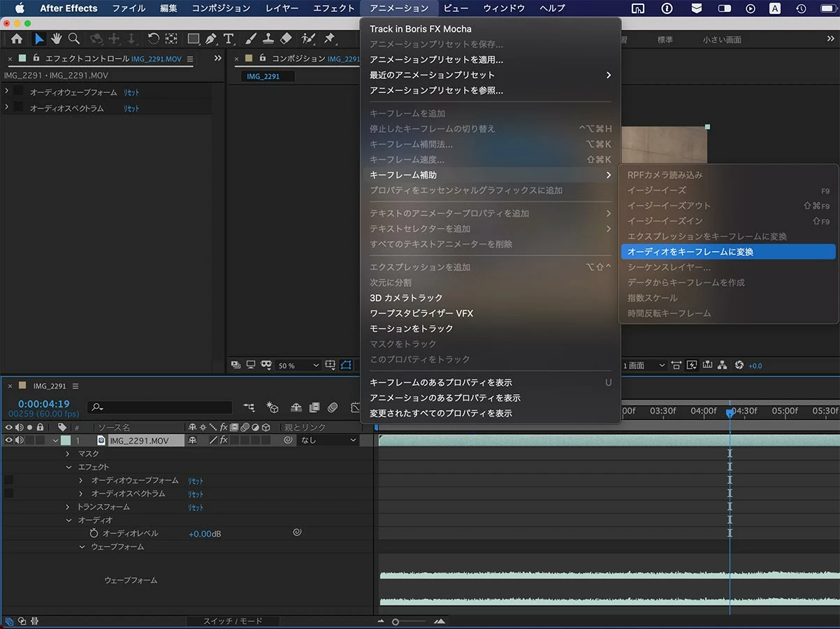The height and width of the screenshot is (629, 840).
Task: Click the parent pick whip for IMG_2291.MOV
Action: (x=288, y=440)
